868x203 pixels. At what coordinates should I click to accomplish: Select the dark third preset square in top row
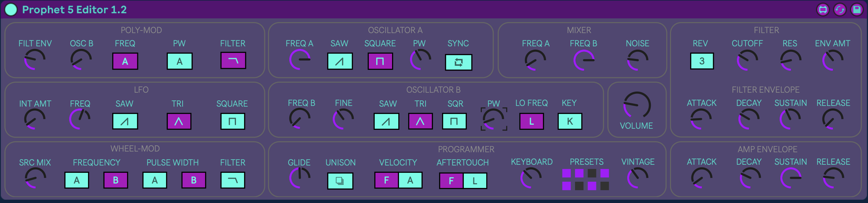click(x=592, y=173)
